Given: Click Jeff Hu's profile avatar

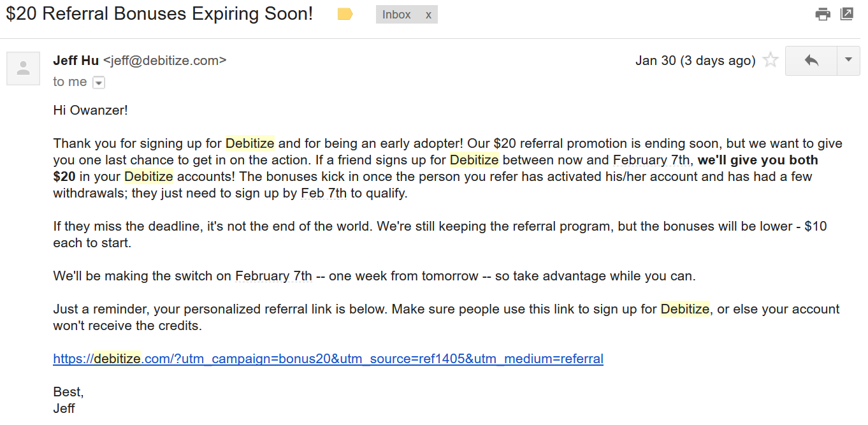Looking at the screenshot, I should pos(24,68).
